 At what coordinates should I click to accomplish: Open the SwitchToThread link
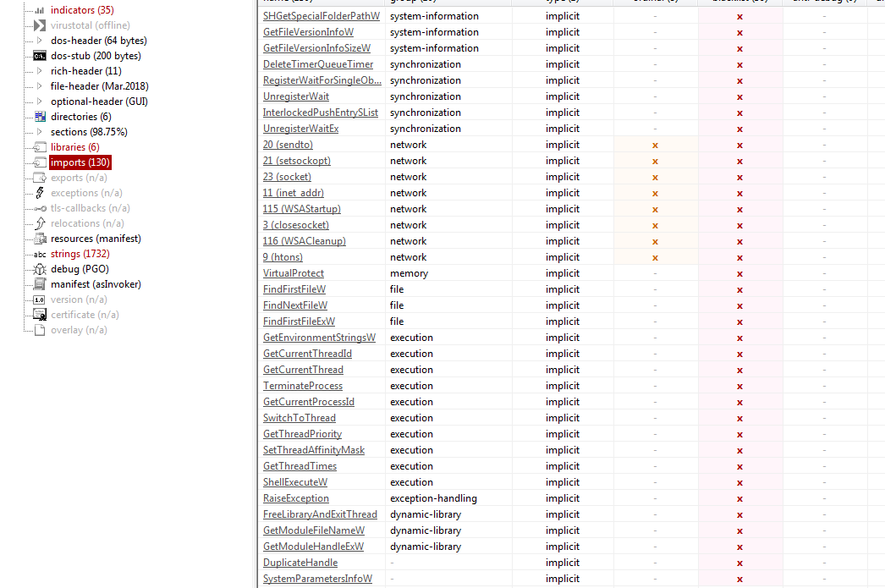(x=300, y=418)
